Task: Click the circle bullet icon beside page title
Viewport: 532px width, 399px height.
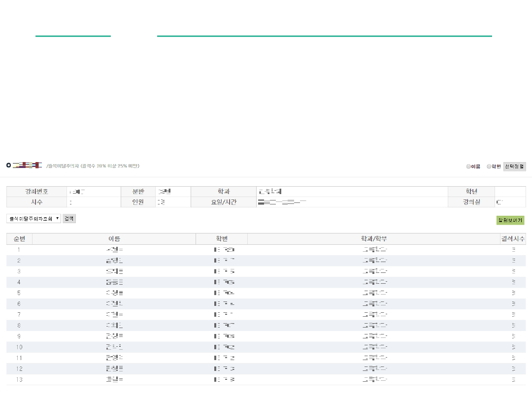Action: coord(8,166)
